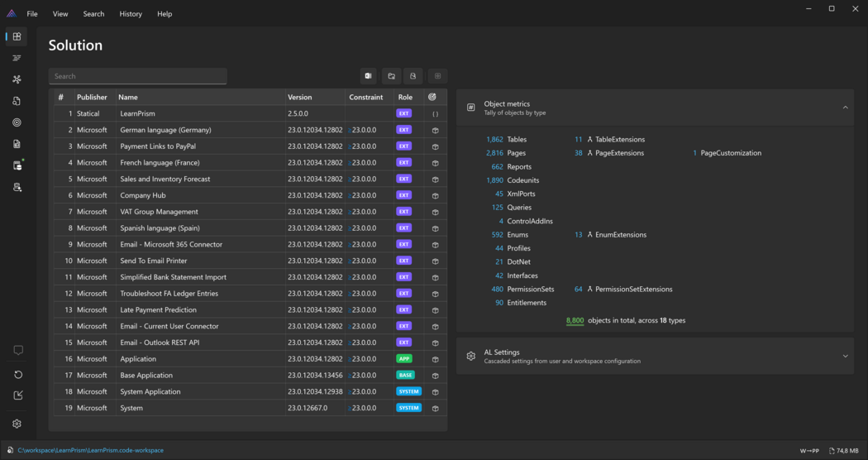Open the dependency graph sidebar icon
Screen dimensions: 868x460
click(x=17, y=79)
